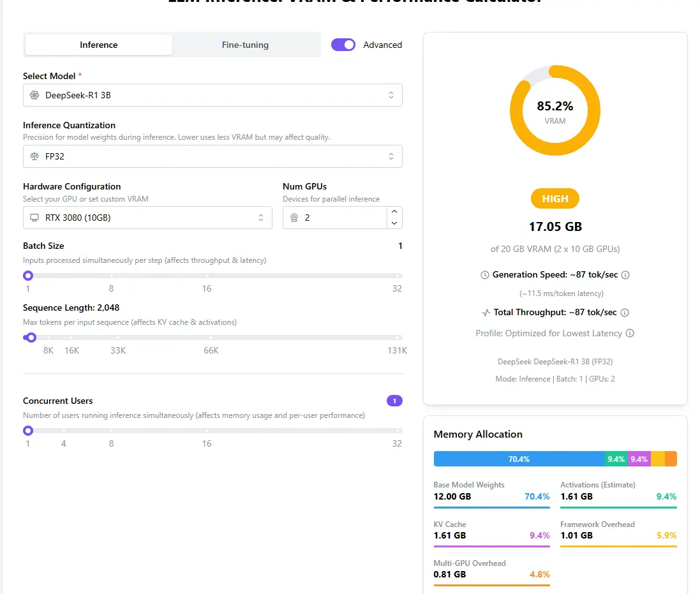Click the clock icon beside Generation Speed
The height and width of the screenshot is (594, 700).
click(485, 275)
